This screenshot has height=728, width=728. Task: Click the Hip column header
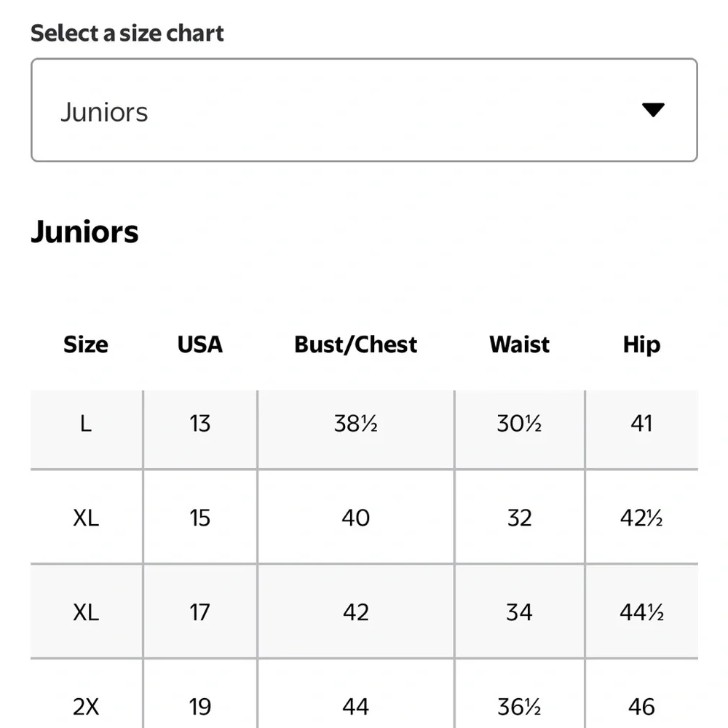click(x=641, y=344)
